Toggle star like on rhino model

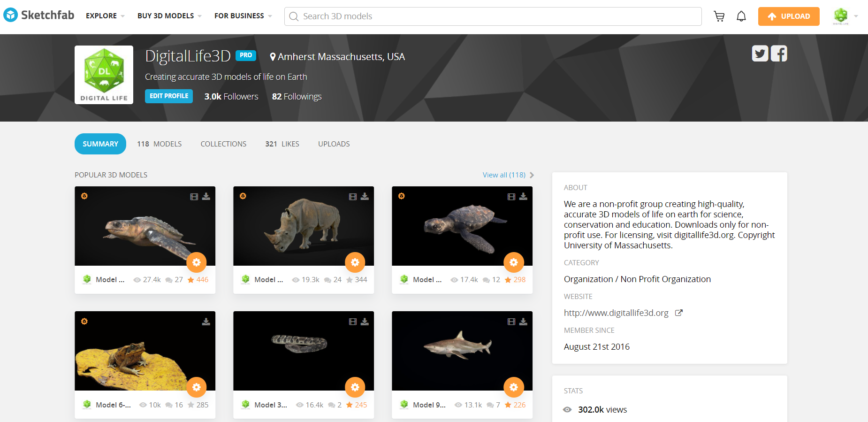pos(349,280)
